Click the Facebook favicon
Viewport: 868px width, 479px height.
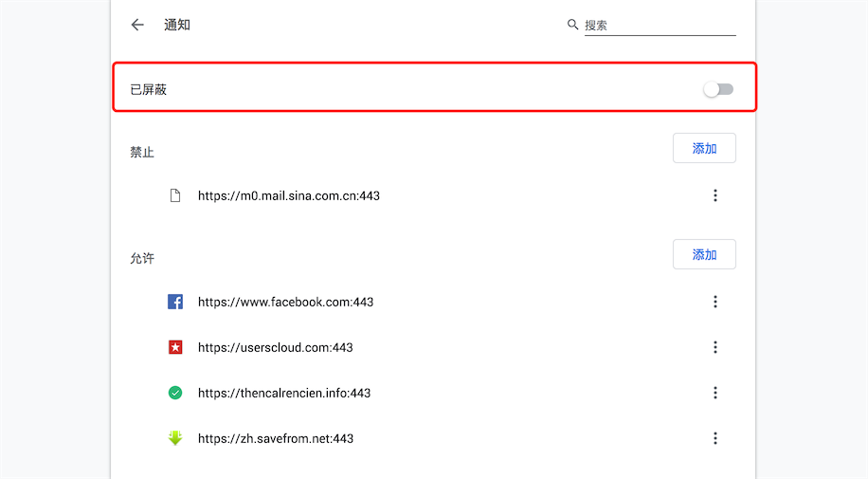click(175, 303)
